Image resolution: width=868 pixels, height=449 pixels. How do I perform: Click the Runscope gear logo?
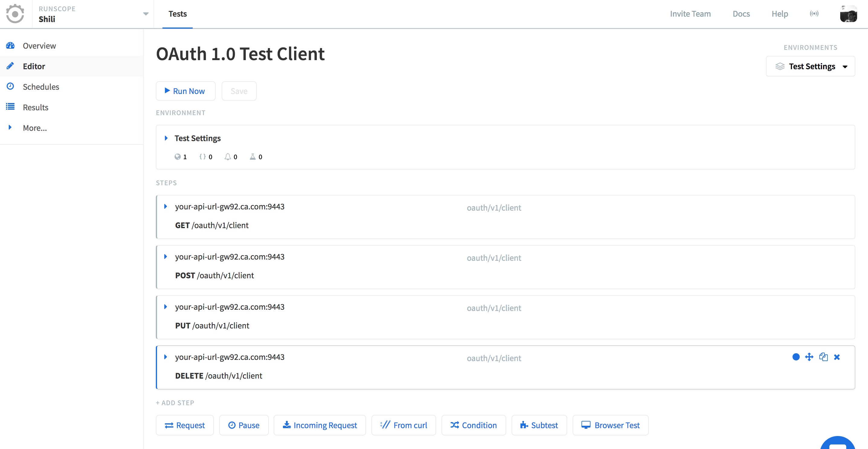pos(15,14)
